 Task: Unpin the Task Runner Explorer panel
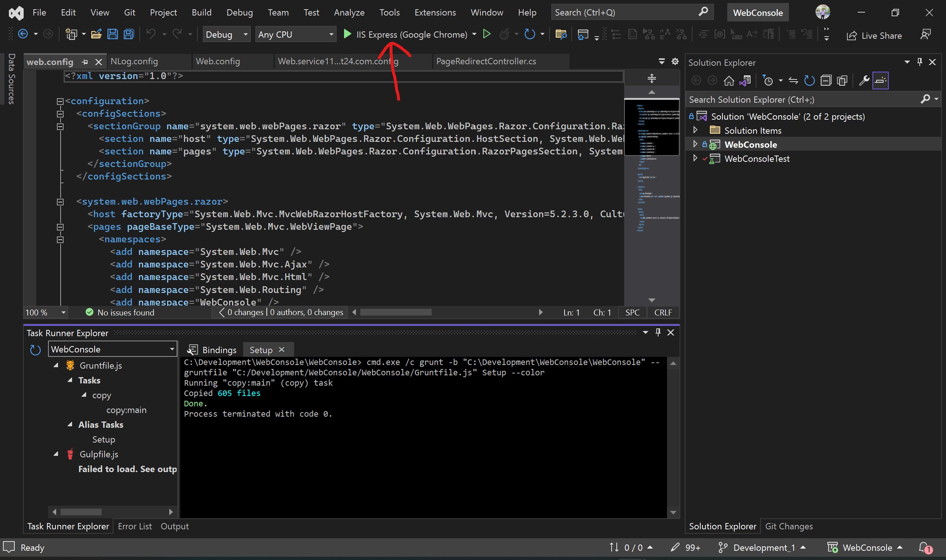(x=658, y=332)
